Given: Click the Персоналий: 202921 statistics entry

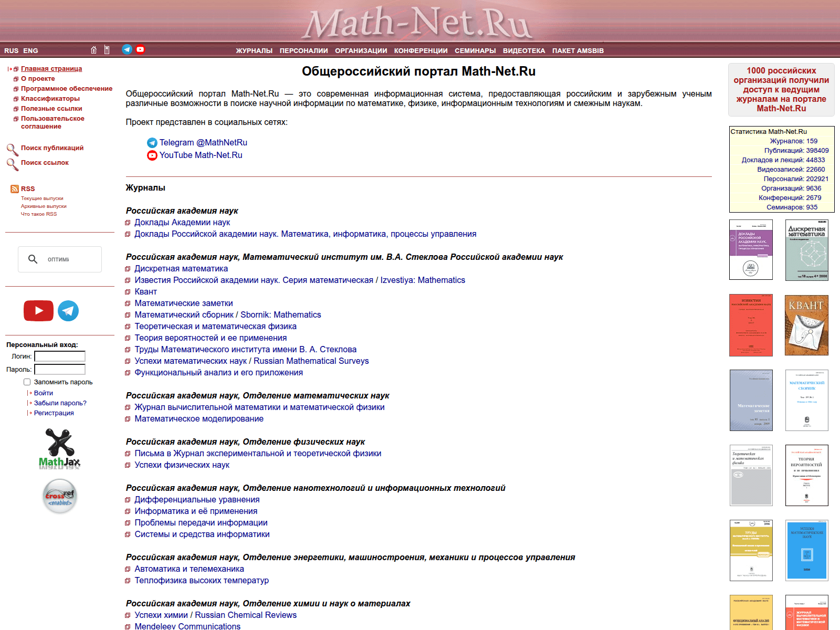Looking at the screenshot, I should click(x=796, y=179).
